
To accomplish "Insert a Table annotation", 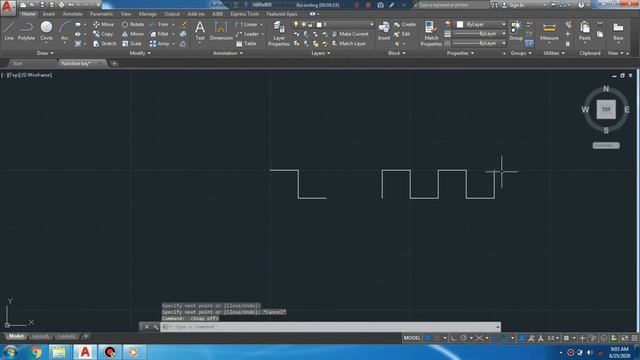I will point(246,43).
